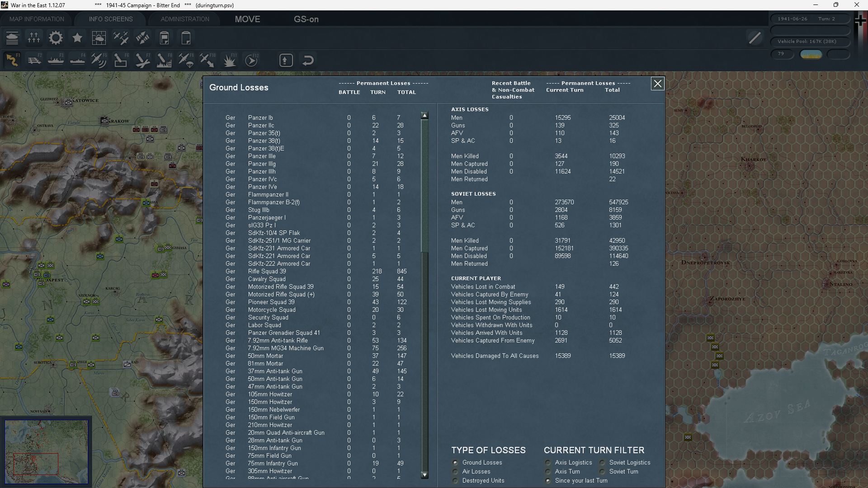Open the ground losses crosses icon
This screenshot has height=488, width=868.
coord(34,38)
